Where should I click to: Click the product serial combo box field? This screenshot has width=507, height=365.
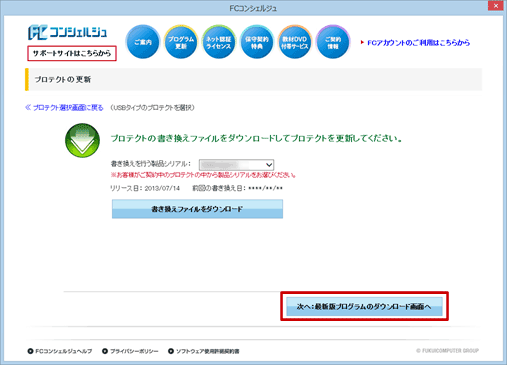(236, 165)
